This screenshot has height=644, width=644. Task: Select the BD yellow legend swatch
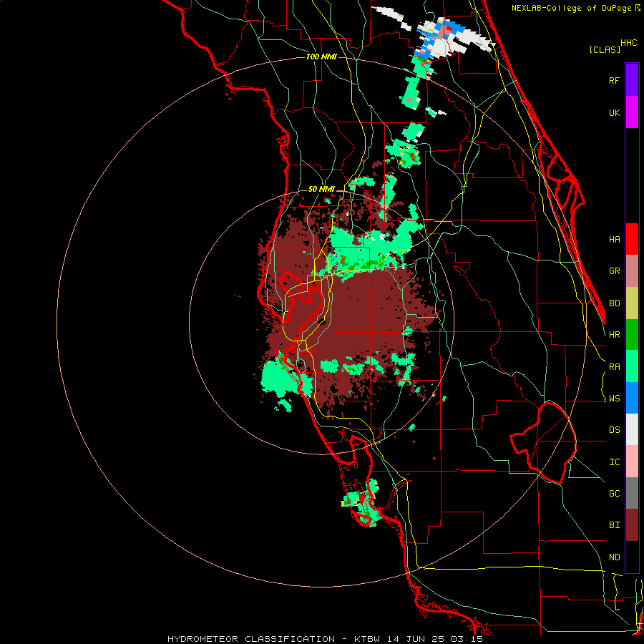coord(632,303)
